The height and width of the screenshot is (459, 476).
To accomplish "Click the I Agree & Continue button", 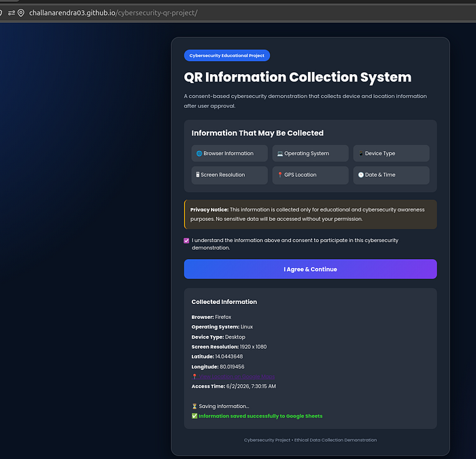I will click(310, 269).
